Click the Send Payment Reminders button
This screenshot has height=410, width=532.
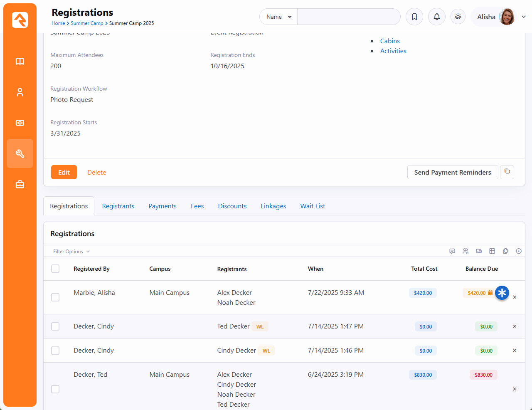point(453,172)
